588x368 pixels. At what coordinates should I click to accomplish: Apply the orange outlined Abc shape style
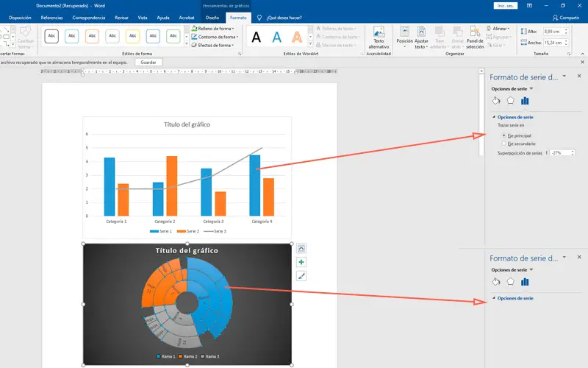tap(92, 36)
